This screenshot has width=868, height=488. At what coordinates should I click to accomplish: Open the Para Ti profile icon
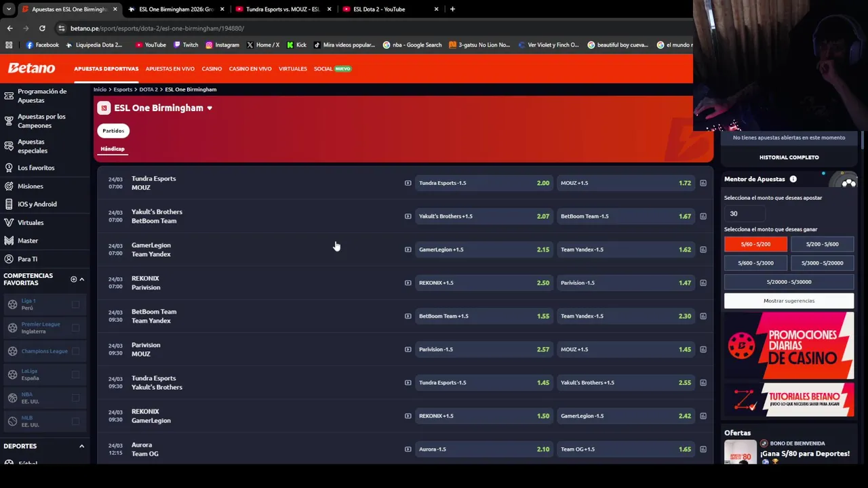coord(9,259)
